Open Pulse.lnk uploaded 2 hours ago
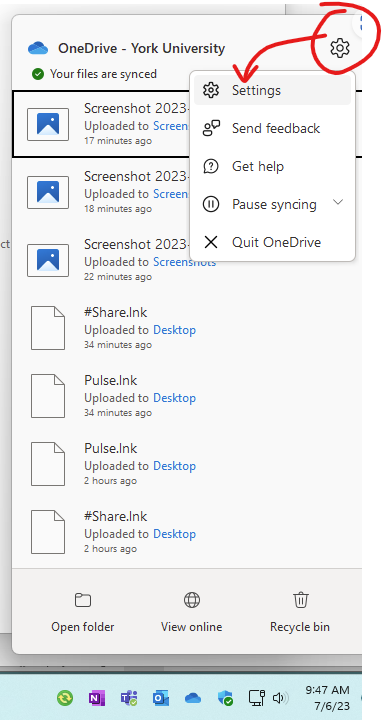The width and height of the screenshot is (383, 720). (x=187, y=464)
